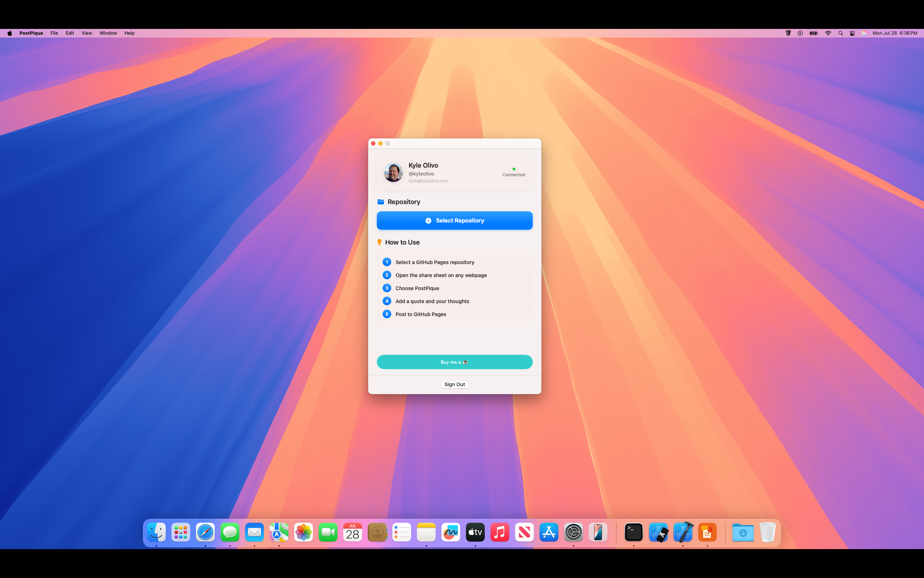Click the Buy me a coffee button
This screenshot has height=578, width=924.
click(x=454, y=362)
